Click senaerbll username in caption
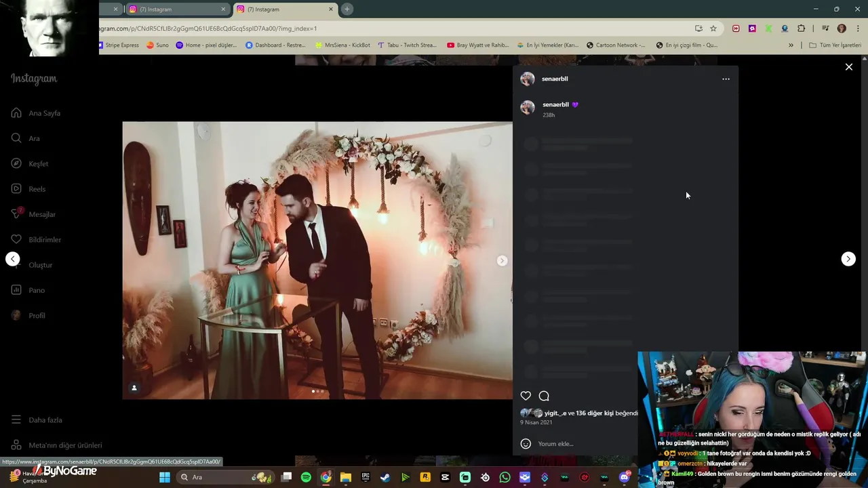This screenshot has width=868, height=488. click(x=555, y=104)
